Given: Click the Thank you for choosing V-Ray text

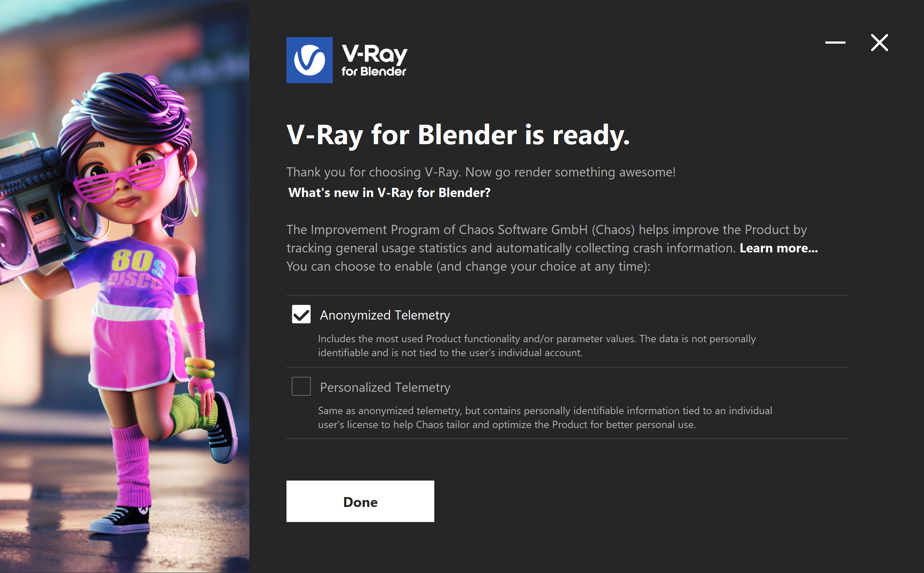Looking at the screenshot, I should click(481, 172).
